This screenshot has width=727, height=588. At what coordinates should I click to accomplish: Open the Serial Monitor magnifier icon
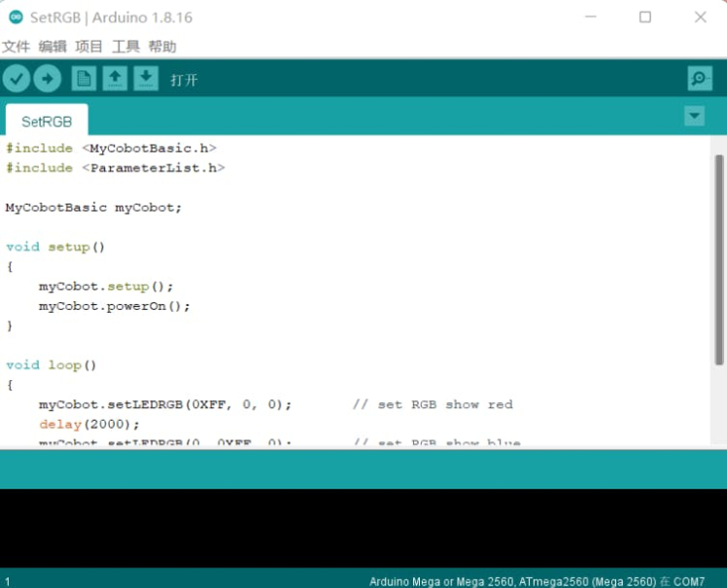point(700,79)
